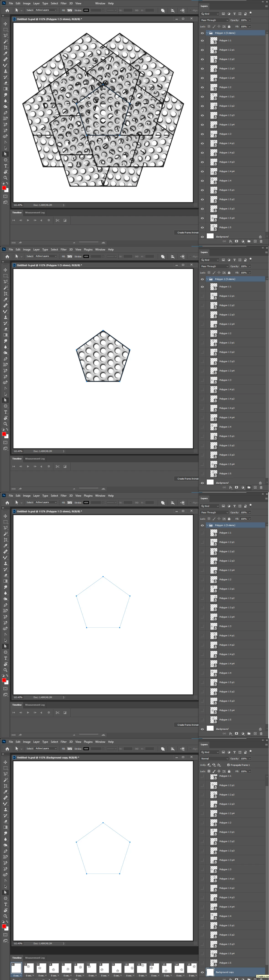Select the Lasso tool in the topmost window

coord(5,35)
